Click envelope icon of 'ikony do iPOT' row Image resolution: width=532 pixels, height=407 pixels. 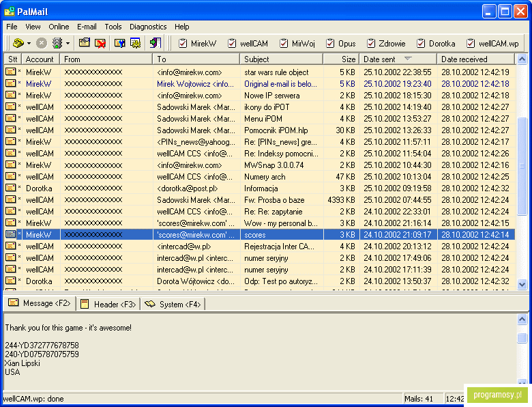(x=10, y=107)
